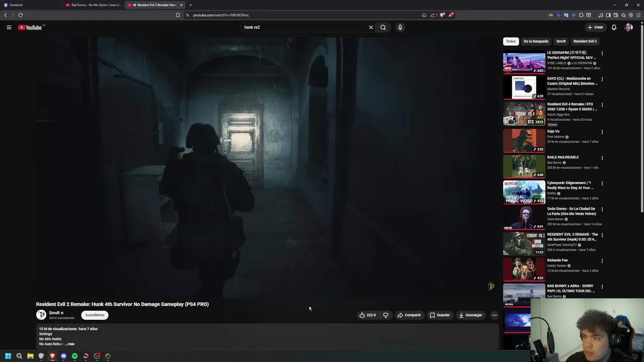
Task: Open Discord from the taskbar
Action: [x=63, y=356]
